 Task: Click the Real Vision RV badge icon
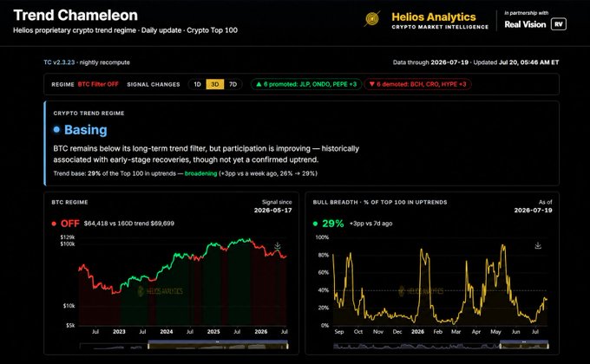point(559,24)
